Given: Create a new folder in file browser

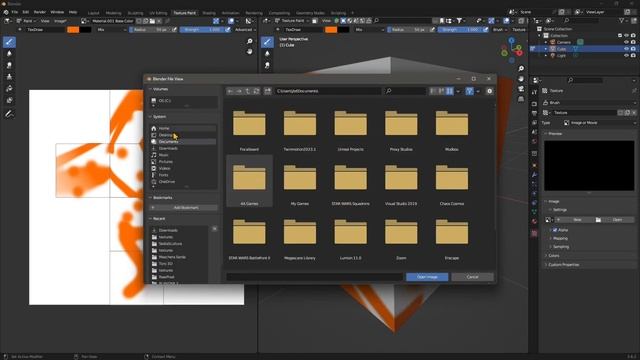Looking at the screenshot, I should (x=268, y=91).
